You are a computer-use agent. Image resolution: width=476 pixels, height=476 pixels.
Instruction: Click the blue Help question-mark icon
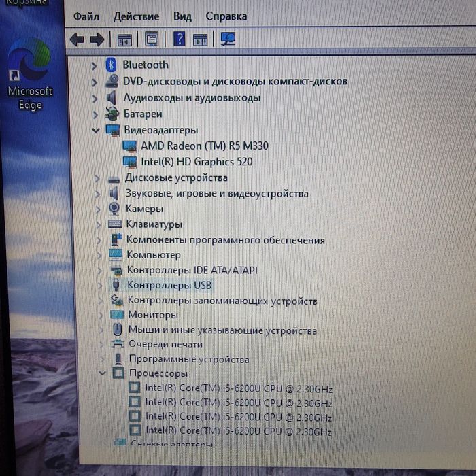(180, 39)
